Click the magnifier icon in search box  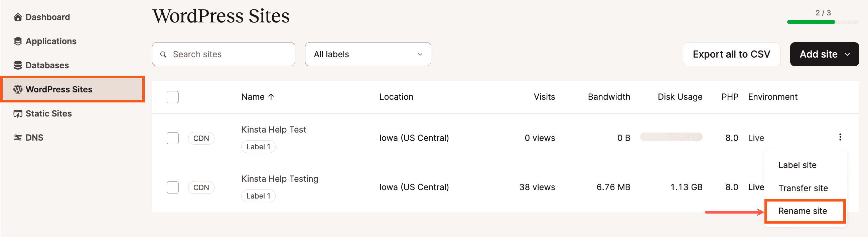pos(163,54)
